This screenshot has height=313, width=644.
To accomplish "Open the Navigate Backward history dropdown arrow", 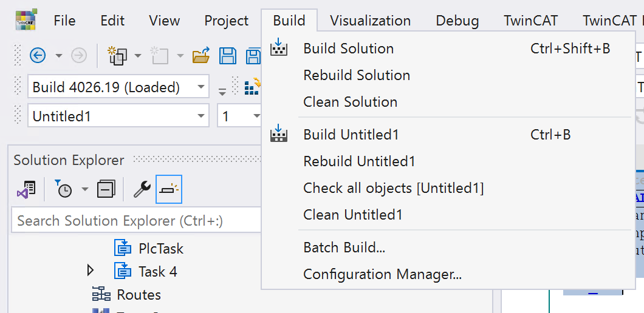I will point(59,56).
